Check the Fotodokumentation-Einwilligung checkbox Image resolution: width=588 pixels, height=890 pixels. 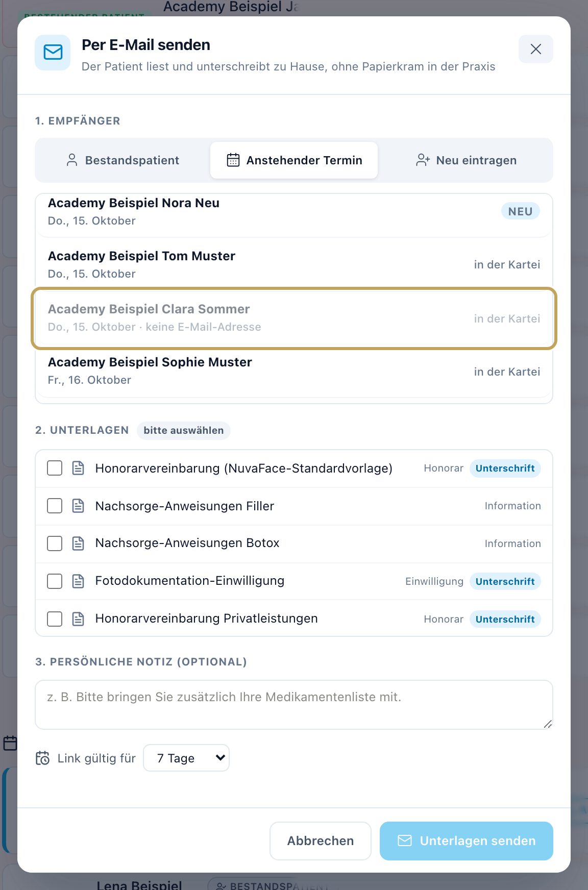(x=55, y=581)
